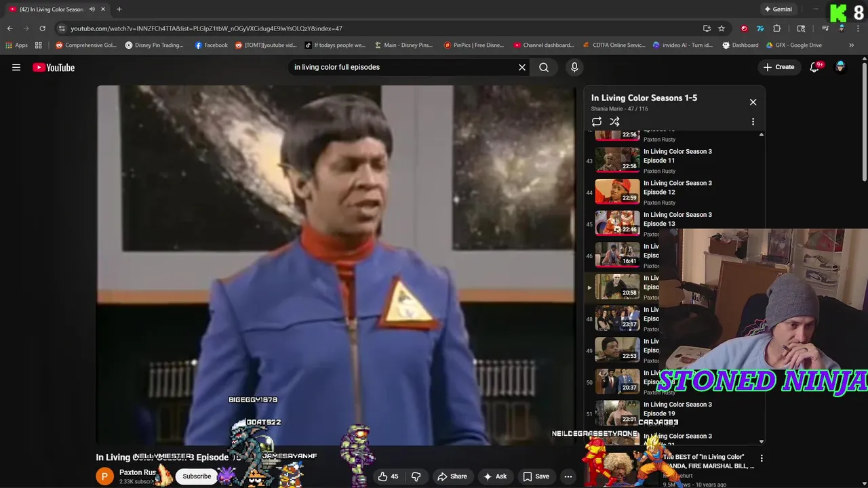Viewport: 868px width, 488px height.
Task: Select playlist item 48 thumbnail (23:17)
Action: (617, 319)
